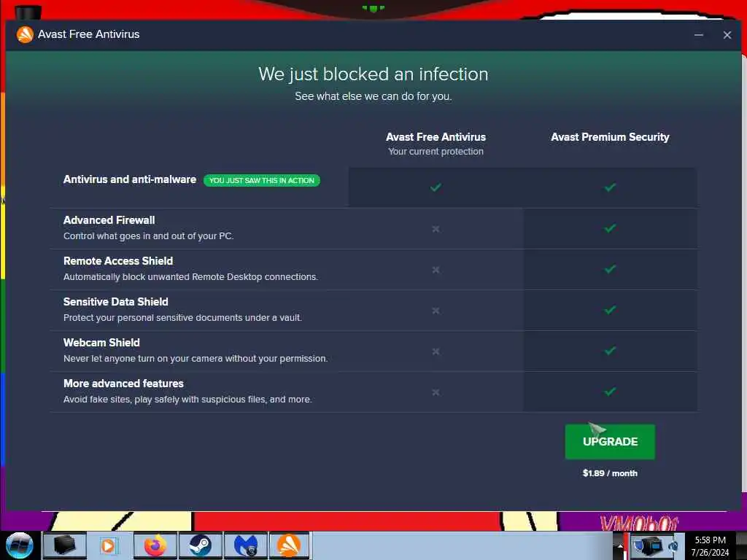Open the clock showing 5:58 PM

tap(710, 546)
